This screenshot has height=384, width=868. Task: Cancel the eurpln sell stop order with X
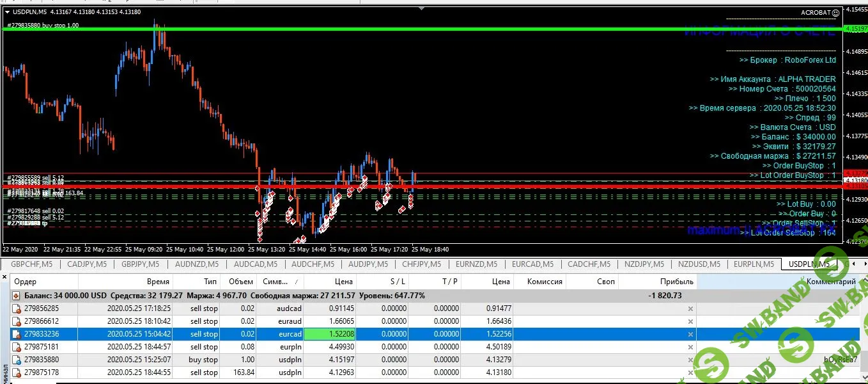point(690,347)
